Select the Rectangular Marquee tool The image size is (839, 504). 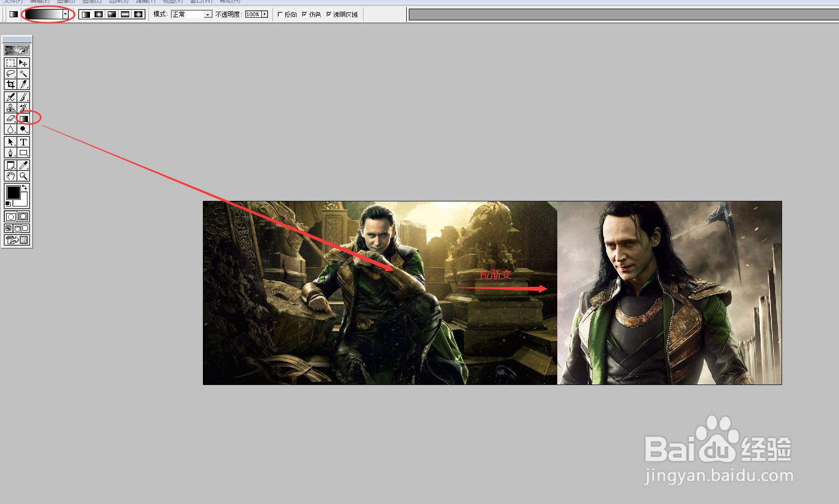coord(11,63)
